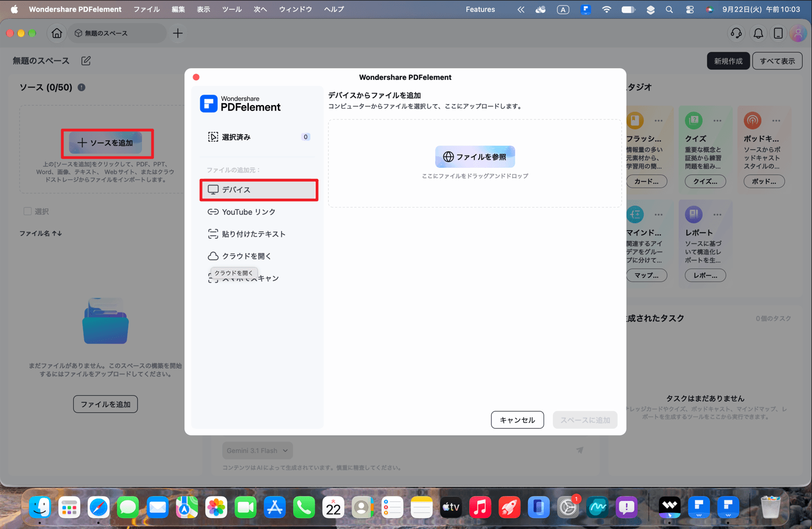Open the 編集 menu
The image size is (812, 529).
coord(178,9)
